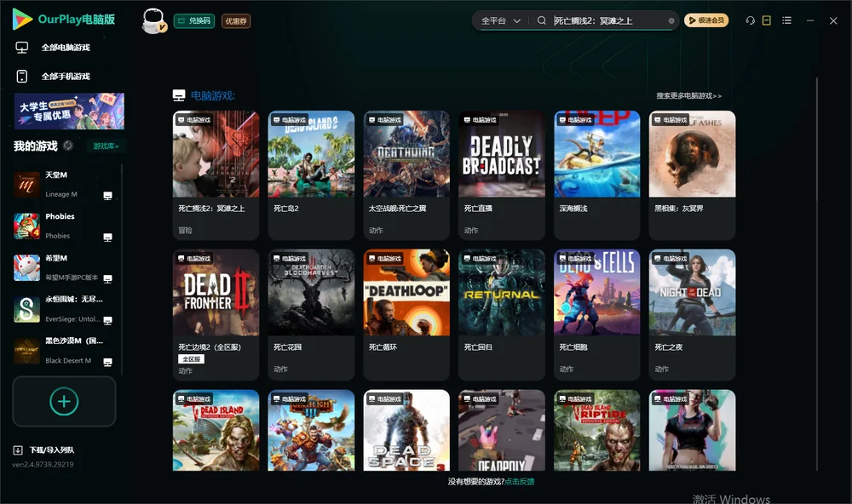
Task: Click the OurPlay logo
Action: pos(64,20)
